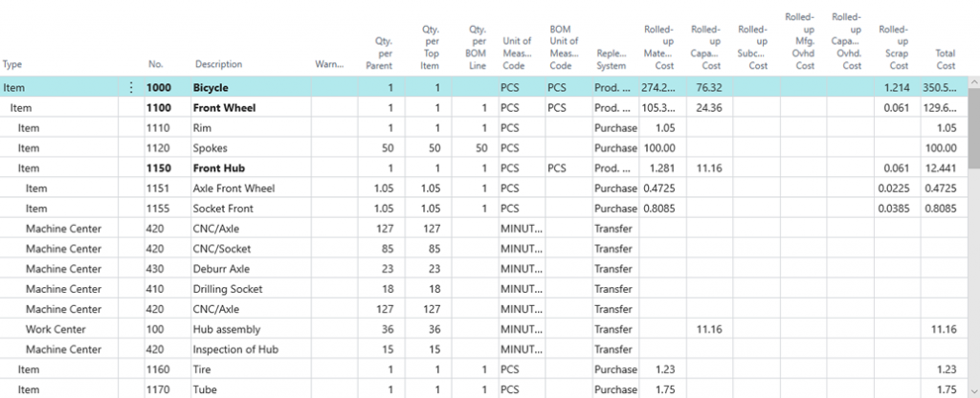This screenshot has height=398, width=980.
Task: Select the Drilling Socket row
Action: coord(228,289)
